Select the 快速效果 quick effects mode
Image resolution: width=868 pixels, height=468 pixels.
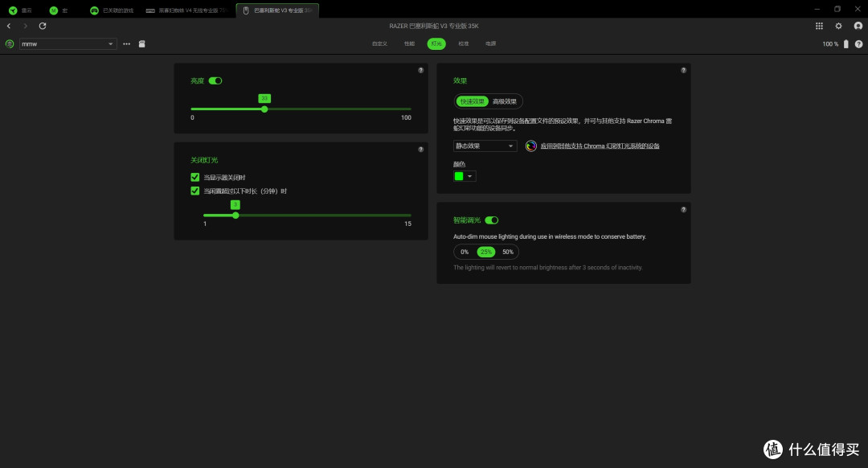473,101
